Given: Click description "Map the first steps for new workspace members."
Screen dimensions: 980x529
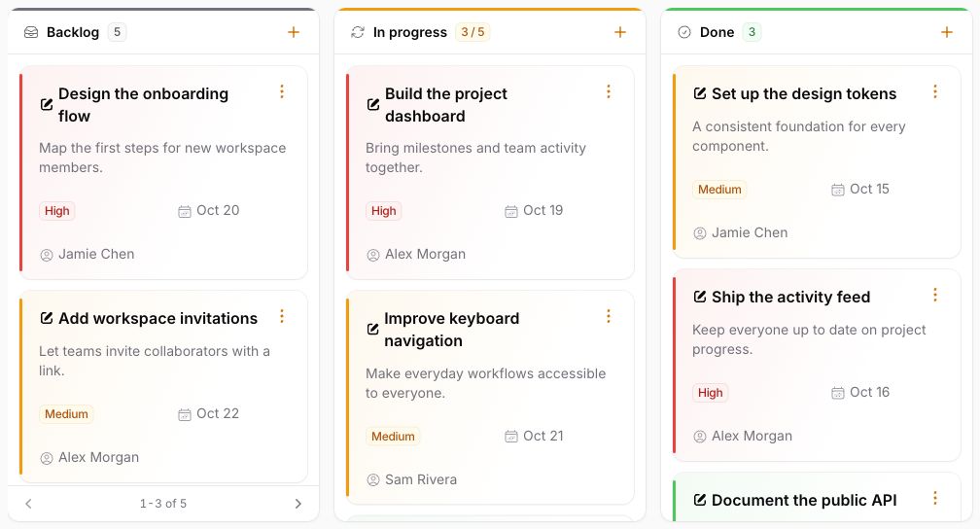Looking at the screenshot, I should [x=162, y=158].
